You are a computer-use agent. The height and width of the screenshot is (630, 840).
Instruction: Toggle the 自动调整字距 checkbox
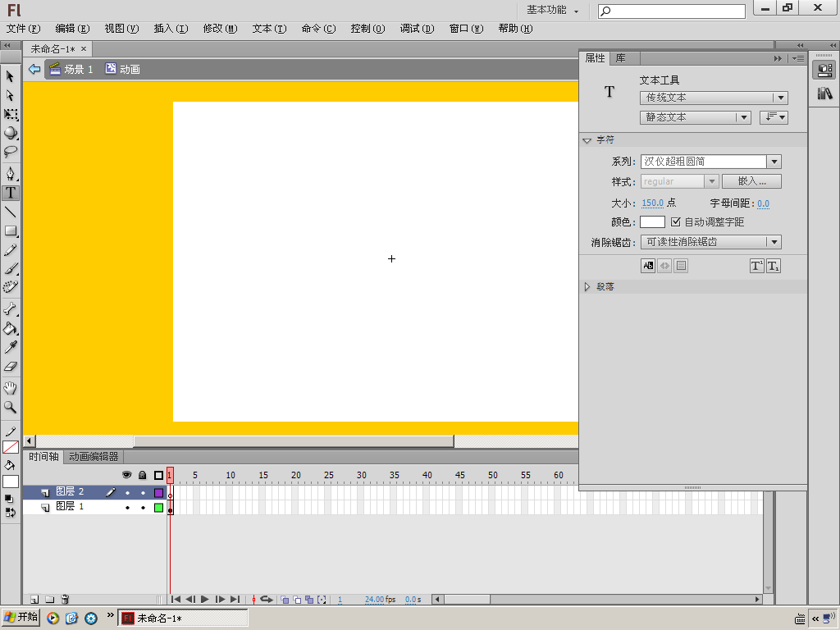tap(676, 221)
